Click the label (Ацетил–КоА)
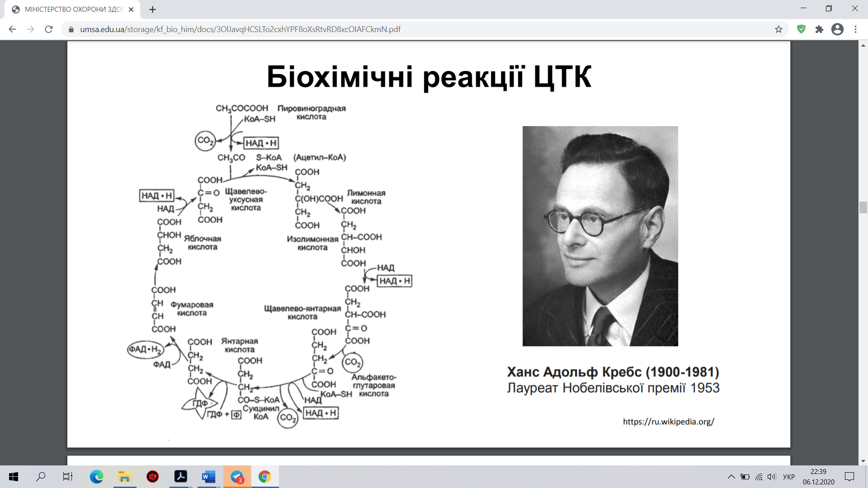Image resolution: width=868 pixels, height=488 pixels. click(320, 157)
